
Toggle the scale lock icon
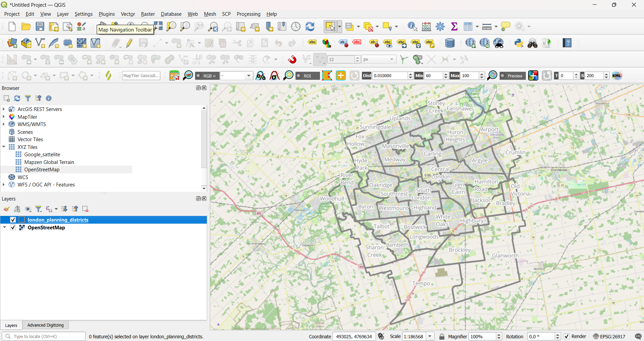(442, 336)
